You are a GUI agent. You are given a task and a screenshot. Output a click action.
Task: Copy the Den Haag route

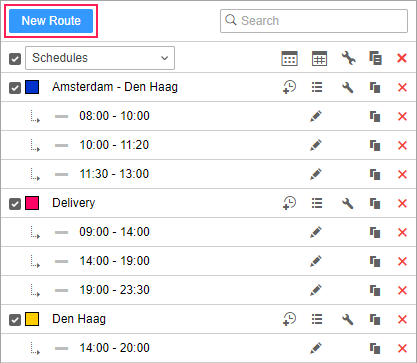click(375, 319)
